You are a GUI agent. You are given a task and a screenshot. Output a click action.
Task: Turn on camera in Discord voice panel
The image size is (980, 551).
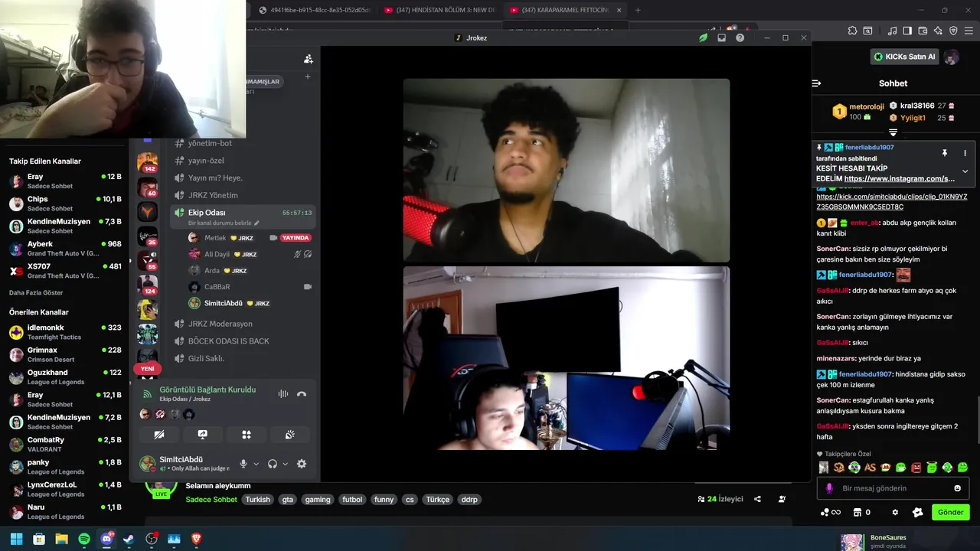159,435
